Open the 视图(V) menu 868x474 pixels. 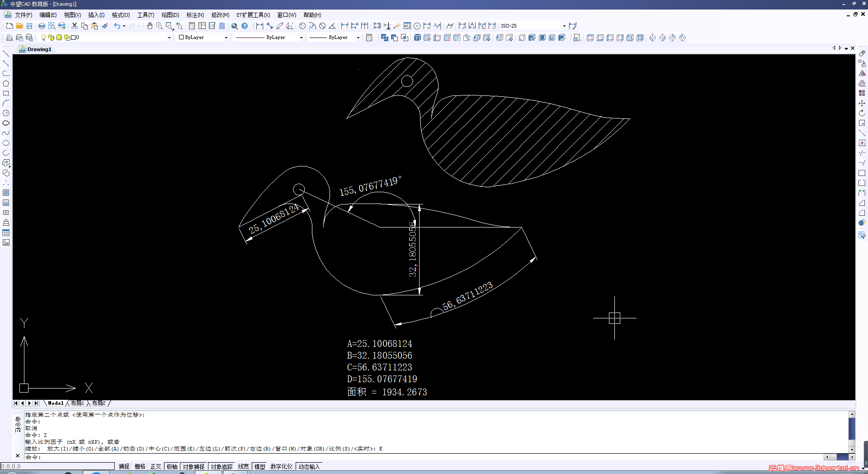pyautogui.click(x=72, y=15)
